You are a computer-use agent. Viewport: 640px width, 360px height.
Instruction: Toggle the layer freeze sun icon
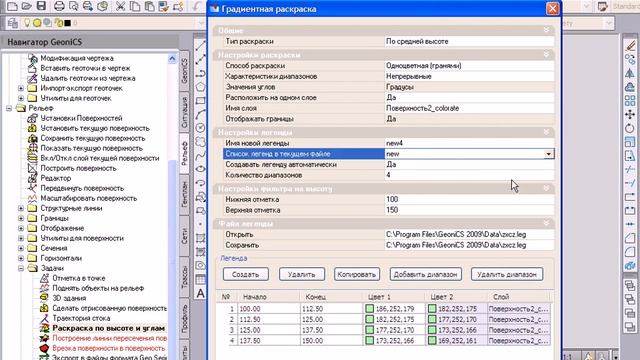37,23
